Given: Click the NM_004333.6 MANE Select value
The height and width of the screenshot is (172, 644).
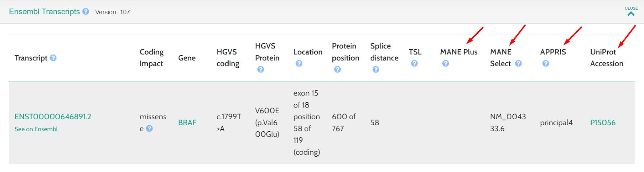Looking at the screenshot, I should tap(508, 122).
